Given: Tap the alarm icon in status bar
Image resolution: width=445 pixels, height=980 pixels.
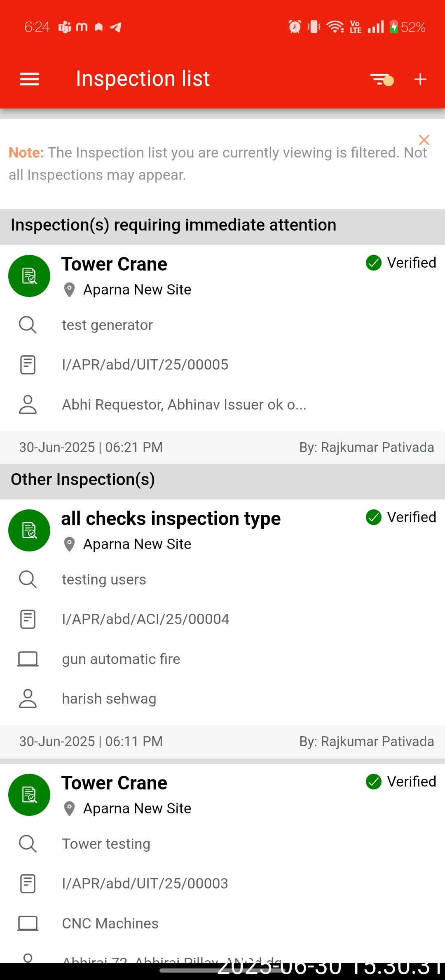Looking at the screenshot, I should tap(295, 27).
